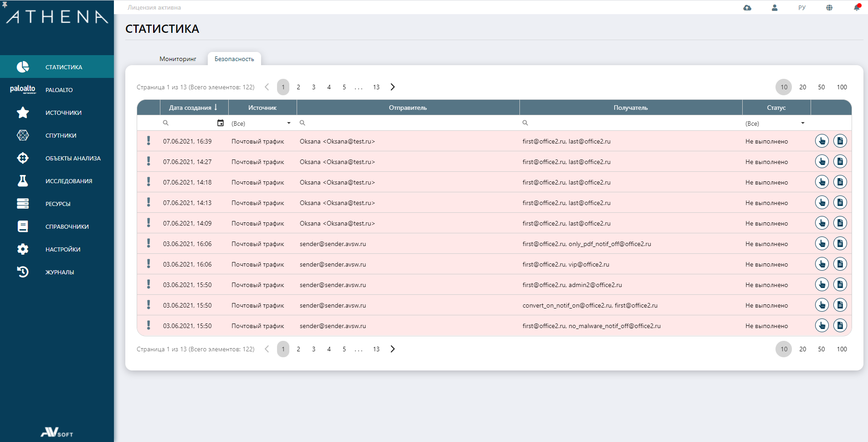Click the Athena logo
The width and height of the screenshot is (868, 442).
coord(57,17)
